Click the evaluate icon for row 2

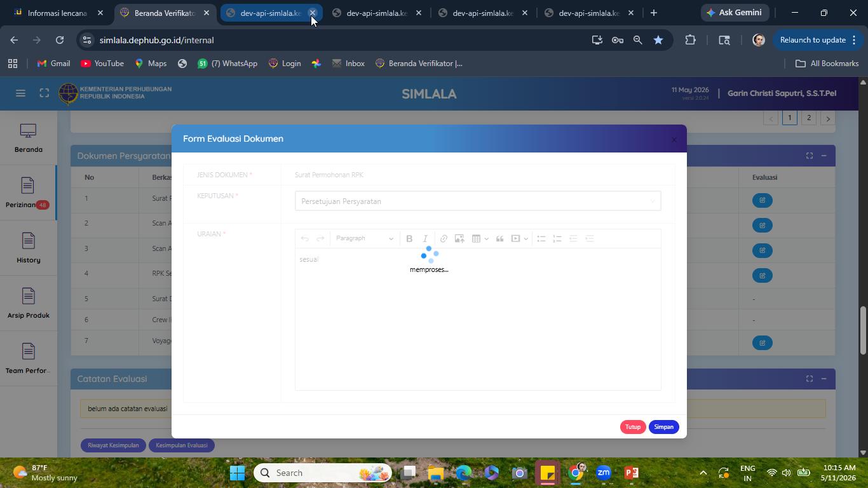pos(762,225)
